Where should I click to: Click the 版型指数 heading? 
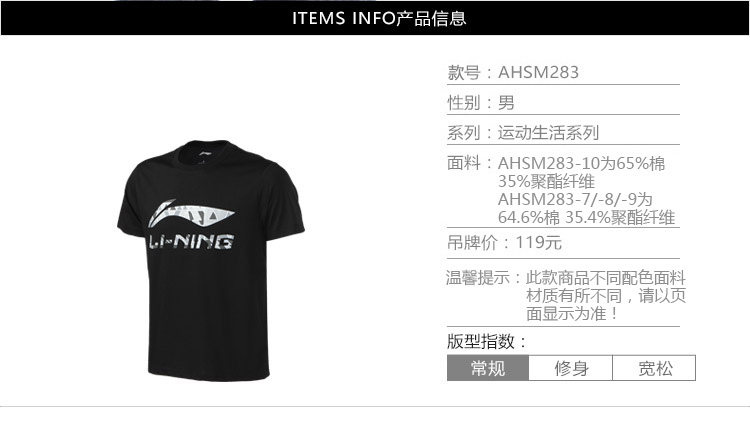[x=482, y=341]
